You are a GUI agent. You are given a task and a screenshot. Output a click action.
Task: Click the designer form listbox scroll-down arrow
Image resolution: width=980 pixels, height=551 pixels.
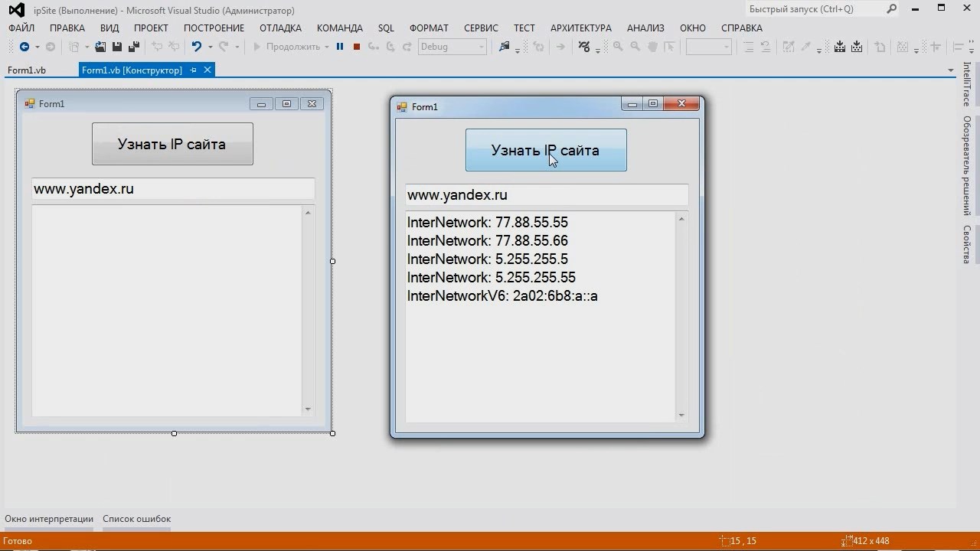[308, 409]
